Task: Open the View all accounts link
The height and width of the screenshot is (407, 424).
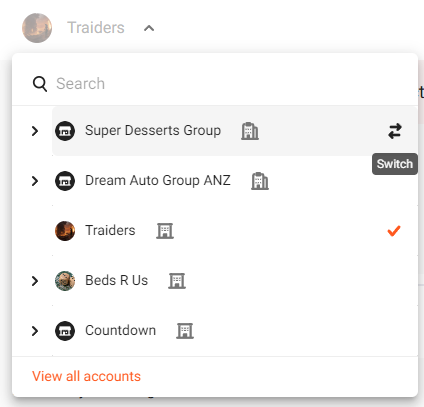Action: pyautogui.click(x=86, y=376)
